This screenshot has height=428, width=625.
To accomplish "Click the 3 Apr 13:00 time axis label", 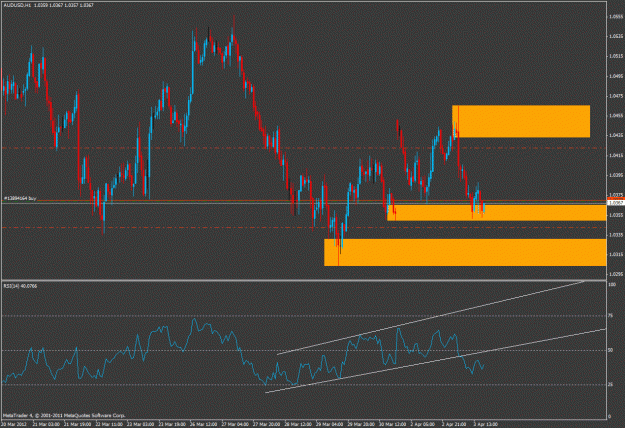I will (x=485, y=424).
